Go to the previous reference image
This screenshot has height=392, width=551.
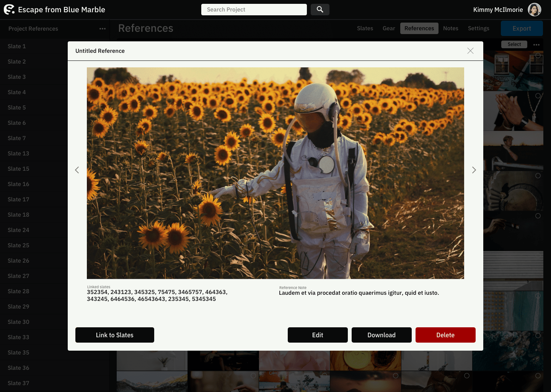[x=77, y=170]
